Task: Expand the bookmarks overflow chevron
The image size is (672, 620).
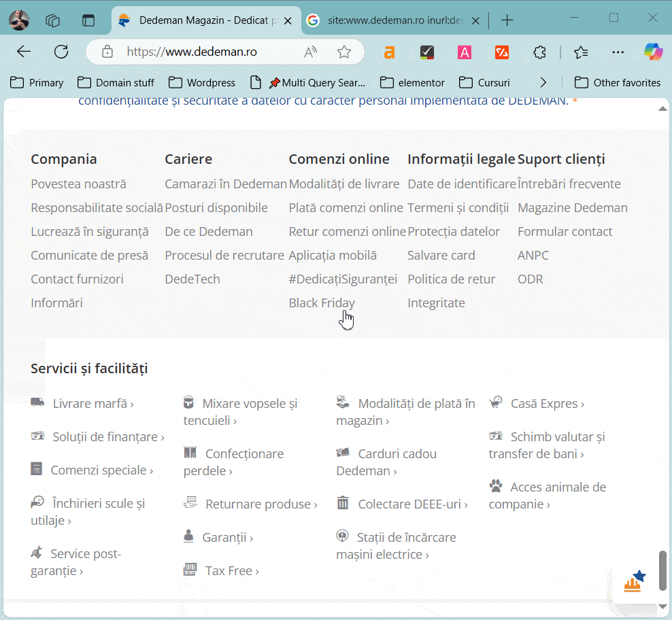Action: click(x=543, y=82)
